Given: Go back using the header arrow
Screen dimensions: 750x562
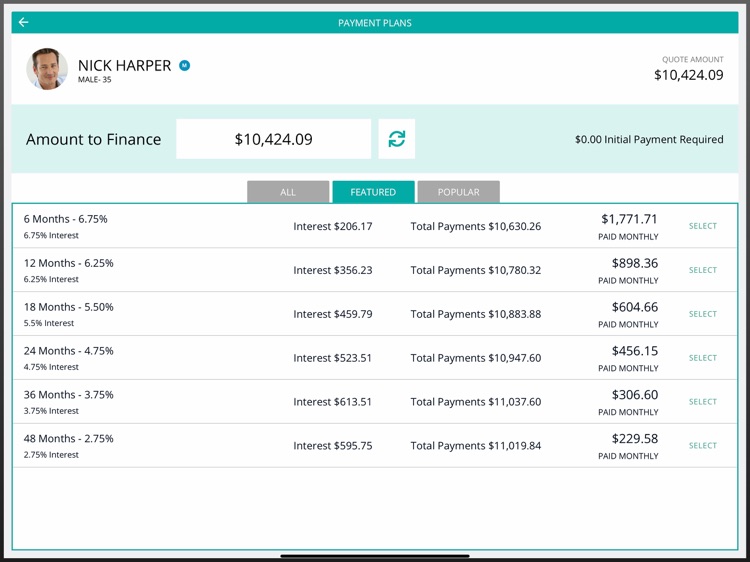Looking at the screenshot, I should point(23,22).
